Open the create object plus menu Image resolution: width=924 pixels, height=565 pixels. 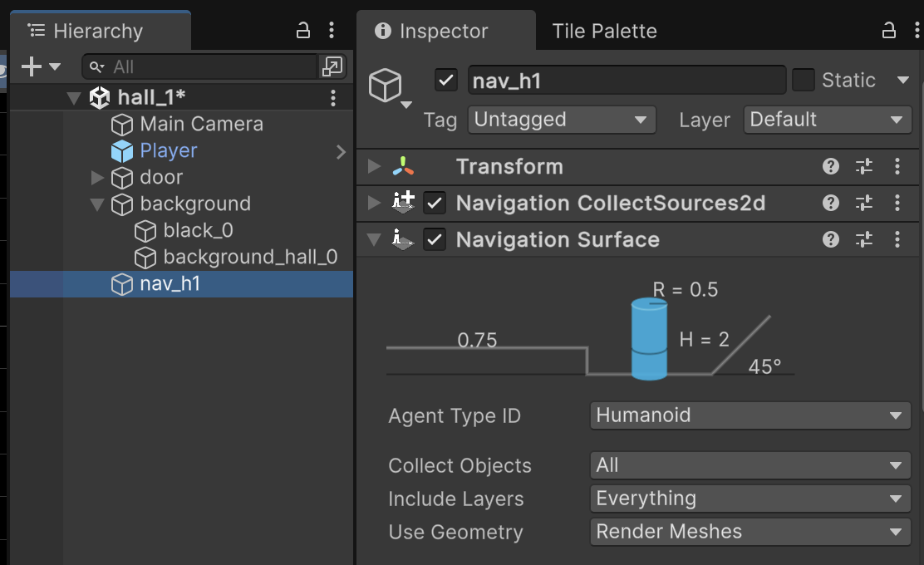click(x=40, y=67)
